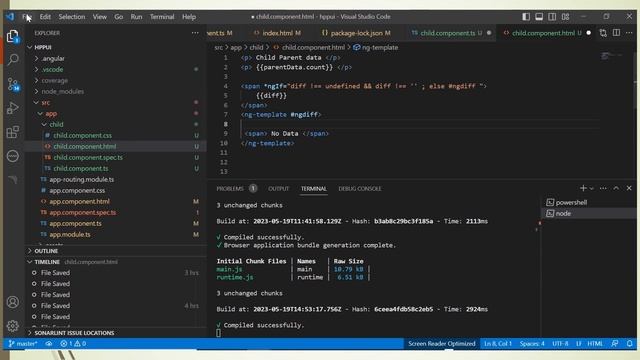640x360 pixels.
Task: Click the feedback icon in status bar
Action: pyautogui.click(x=615, y=344)
